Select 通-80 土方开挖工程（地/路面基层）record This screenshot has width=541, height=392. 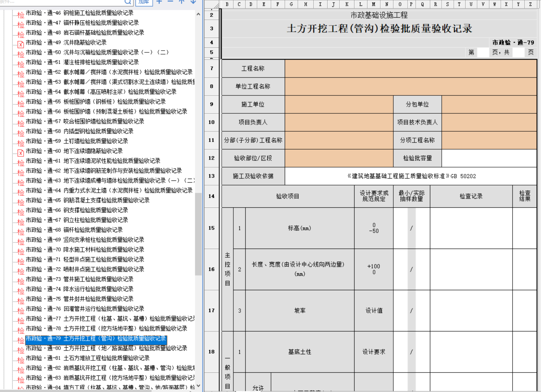pos(106,348)
